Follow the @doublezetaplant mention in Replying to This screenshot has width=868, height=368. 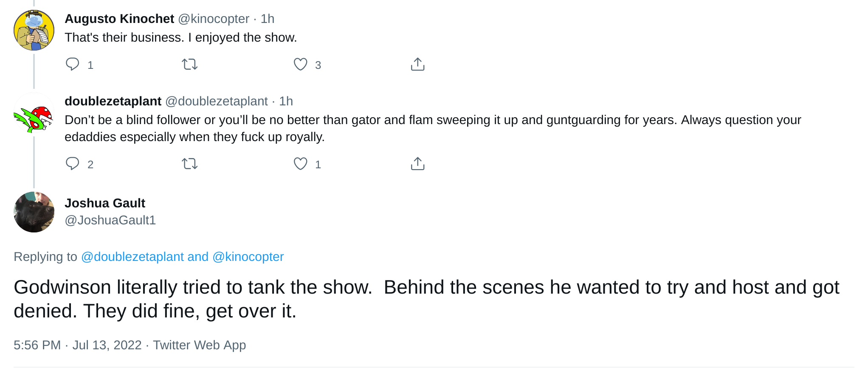pyautogui.click(x=132, y=257)
